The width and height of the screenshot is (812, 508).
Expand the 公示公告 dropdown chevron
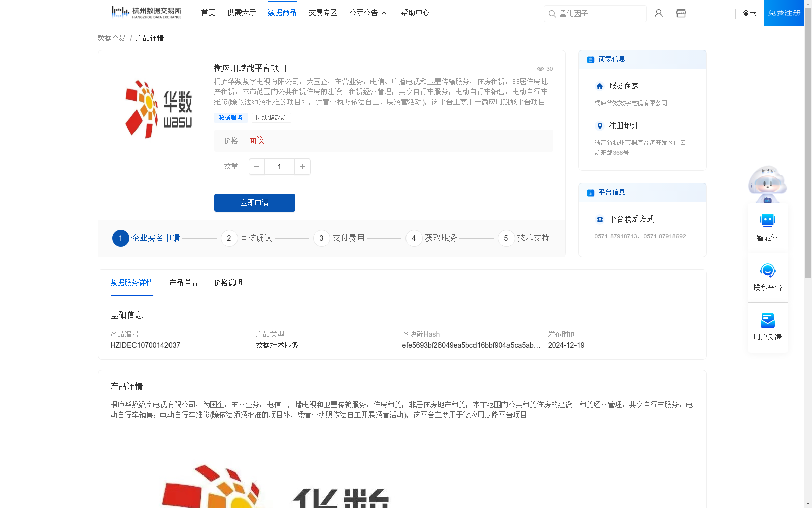pyautogui.click(x=384, y=13)
